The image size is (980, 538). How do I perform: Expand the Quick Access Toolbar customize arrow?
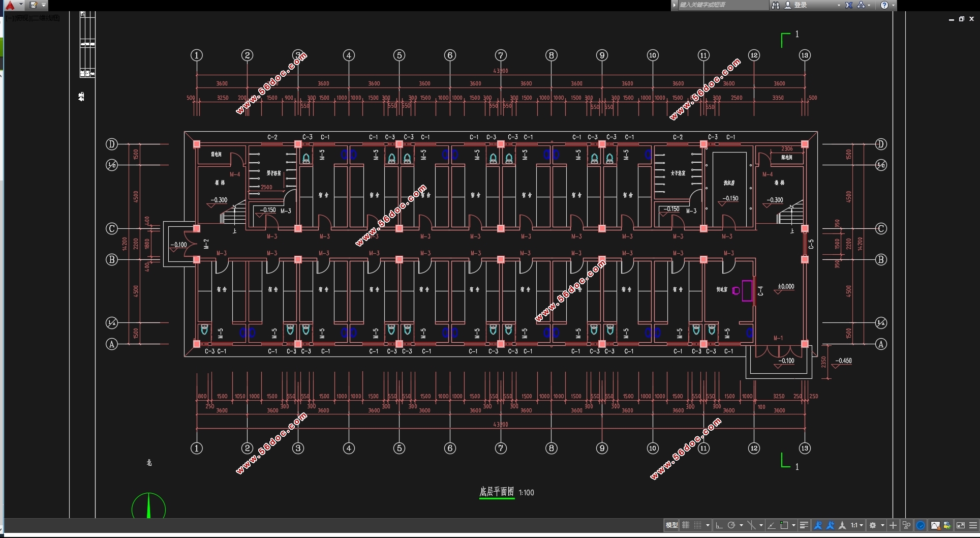44,5
